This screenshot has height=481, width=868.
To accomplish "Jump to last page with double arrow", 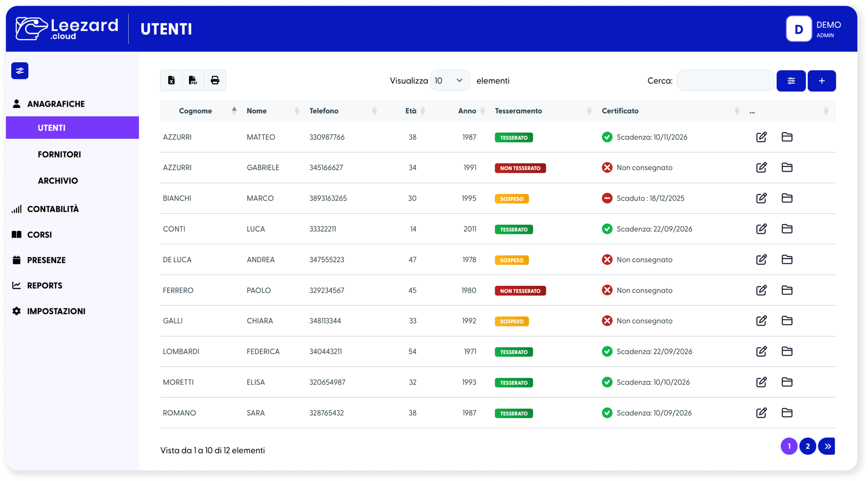I will (x=827, y=446).
